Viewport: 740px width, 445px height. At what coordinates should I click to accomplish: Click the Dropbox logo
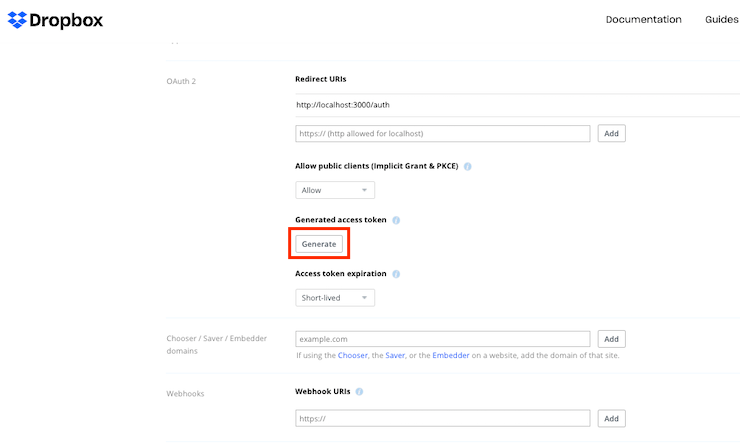tap(55, 20)
